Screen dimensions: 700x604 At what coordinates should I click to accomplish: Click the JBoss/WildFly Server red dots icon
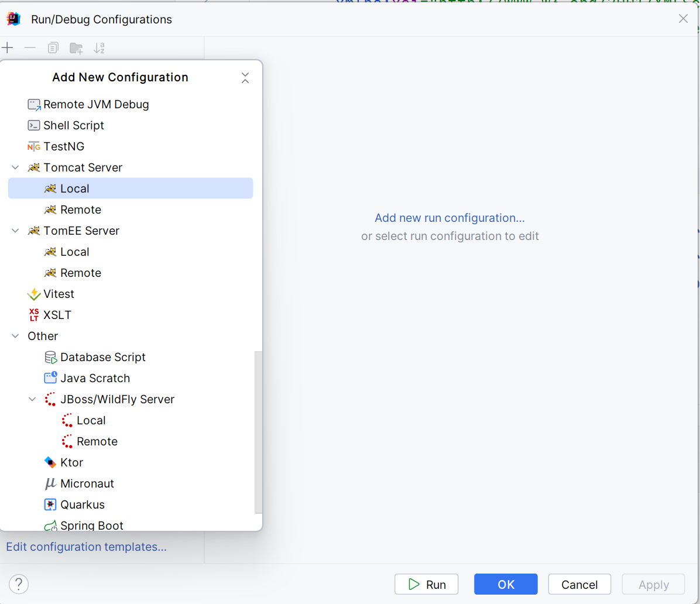point(50,400)
